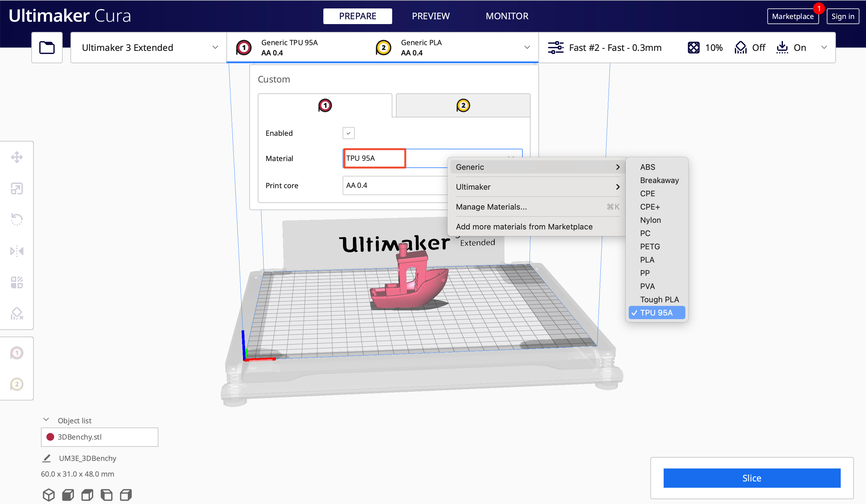Click Sign in

point(843,16)
